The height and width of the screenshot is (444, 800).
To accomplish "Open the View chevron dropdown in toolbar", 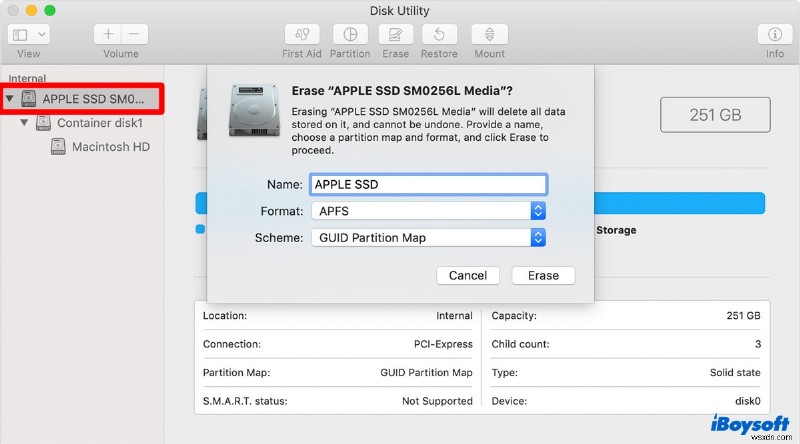I will point(42,35).
